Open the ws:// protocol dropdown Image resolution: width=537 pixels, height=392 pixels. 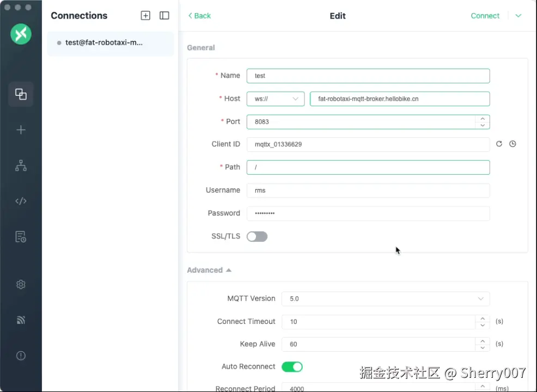[276, 99]
